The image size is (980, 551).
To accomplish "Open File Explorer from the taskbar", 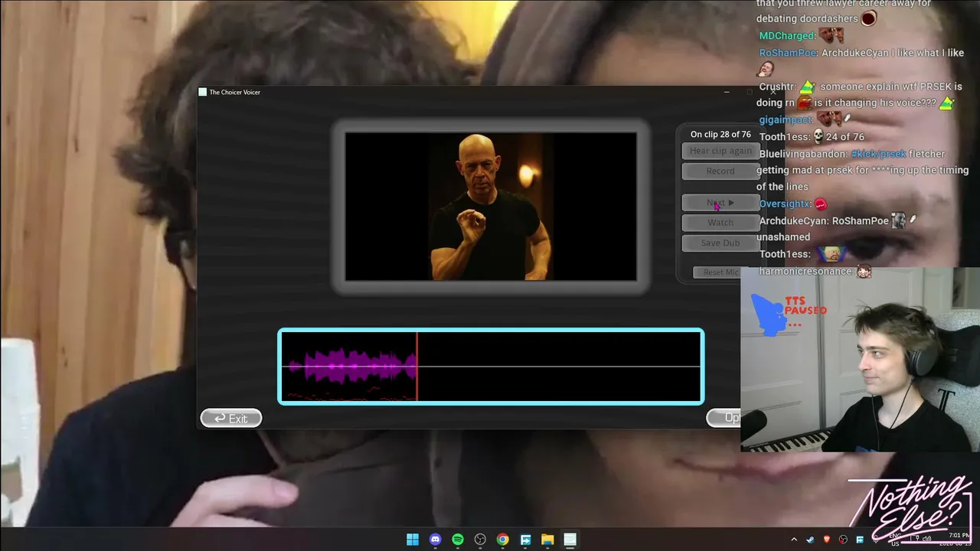I will point(547,540).
